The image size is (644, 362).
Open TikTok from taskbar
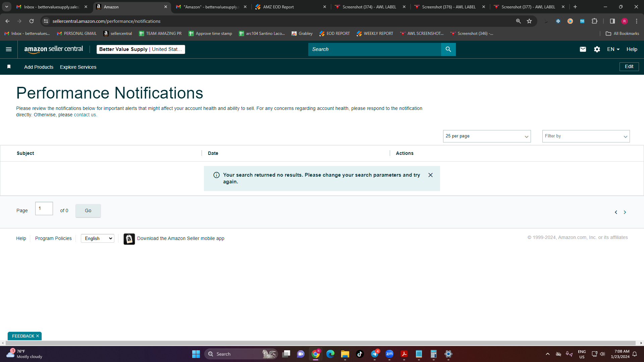coord(360,354)
